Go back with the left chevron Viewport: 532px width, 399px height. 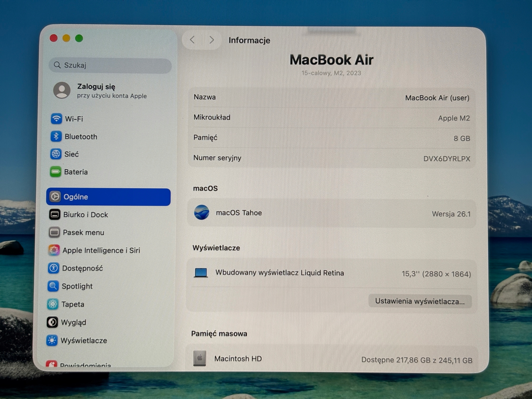[192, 40]
